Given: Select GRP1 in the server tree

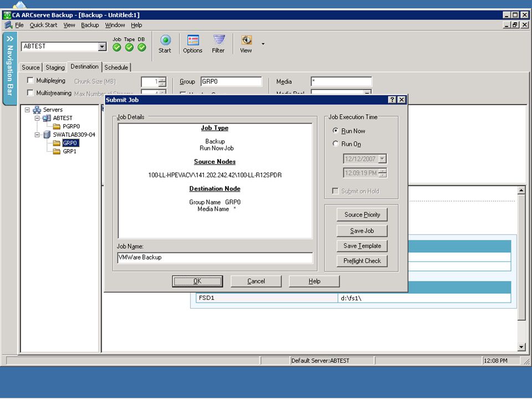Looking at the screenshot, I should [x=70, y=151].
